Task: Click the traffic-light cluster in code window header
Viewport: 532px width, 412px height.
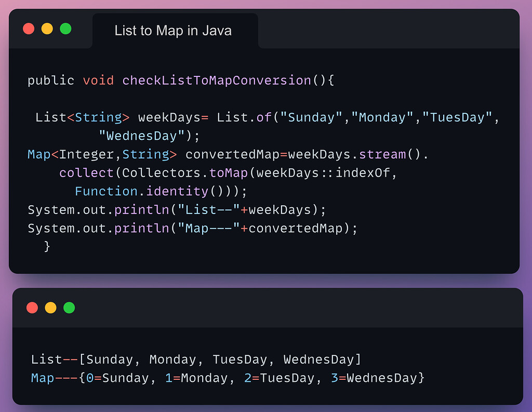Action: (47, 29)
